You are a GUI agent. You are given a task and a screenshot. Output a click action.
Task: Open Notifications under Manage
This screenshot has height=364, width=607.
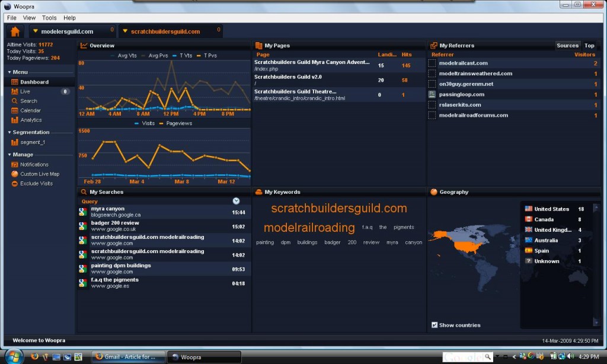[x=33, y=164]
